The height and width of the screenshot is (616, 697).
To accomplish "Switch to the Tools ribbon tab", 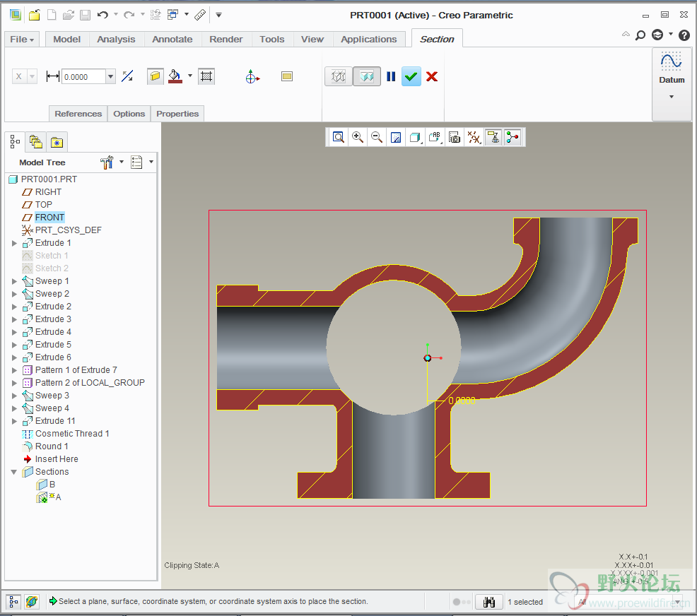I will [271, 39].
